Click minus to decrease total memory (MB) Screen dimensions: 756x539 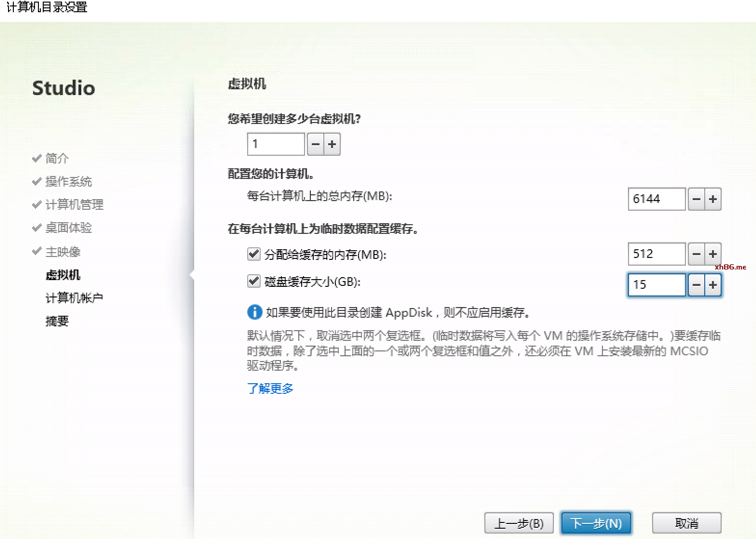point(696,199)
